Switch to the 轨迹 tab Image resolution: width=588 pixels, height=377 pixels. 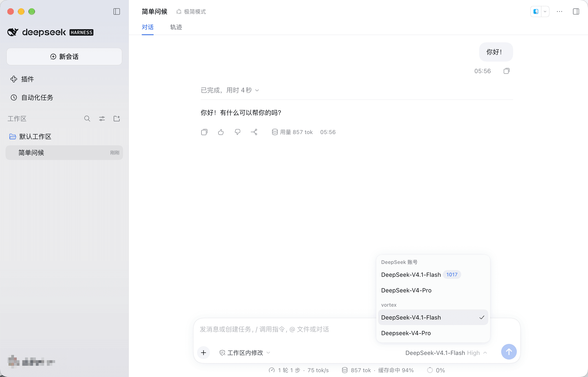click(176, 27)
